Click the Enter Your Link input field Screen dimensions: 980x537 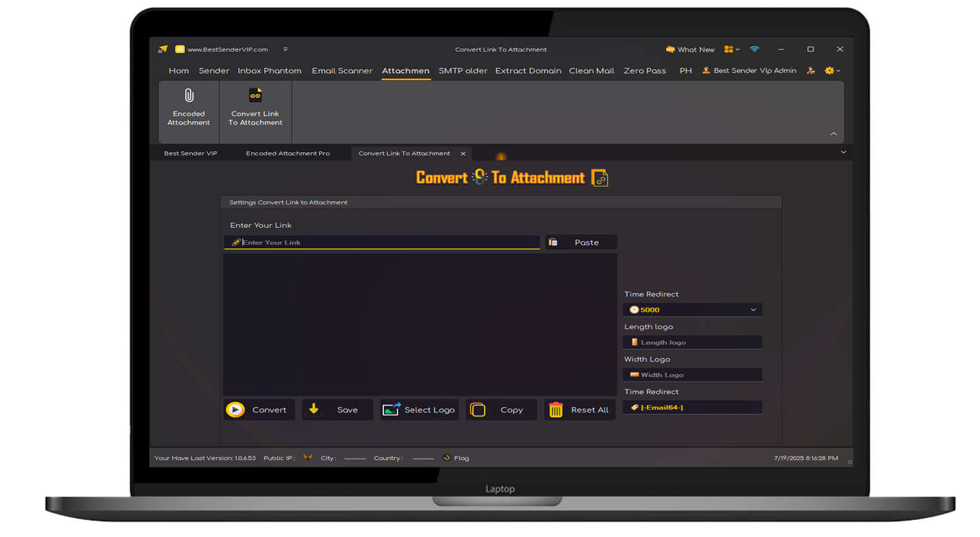pyautogui.click(x=382, y=242)
